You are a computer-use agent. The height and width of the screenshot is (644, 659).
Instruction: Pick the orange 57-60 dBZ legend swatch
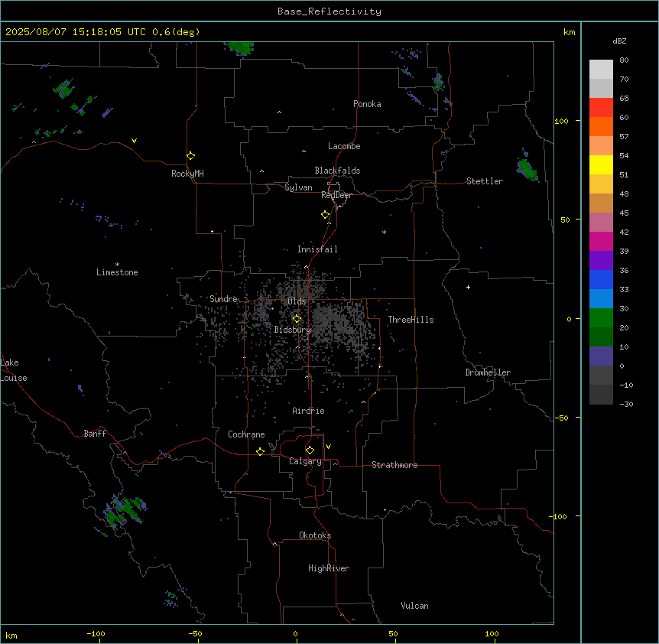601,126
